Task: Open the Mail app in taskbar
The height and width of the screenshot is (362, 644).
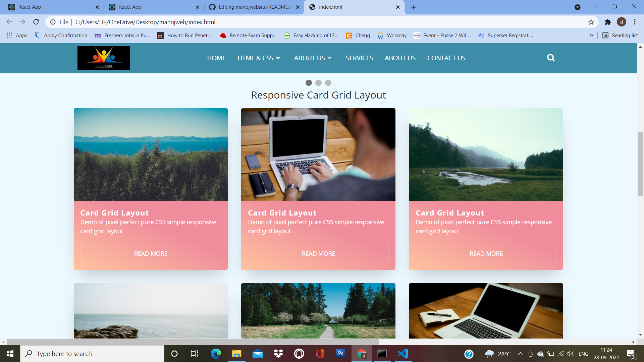Action: 258,354
